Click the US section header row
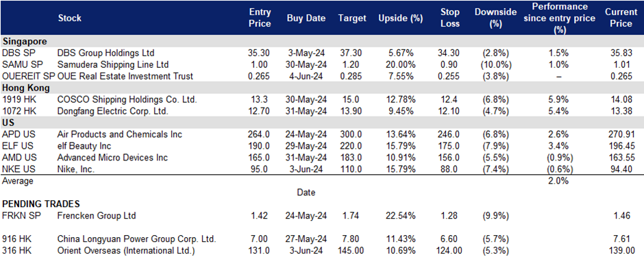Image resolution: width=644 pixels, height=268 pixels. (322, 123)
